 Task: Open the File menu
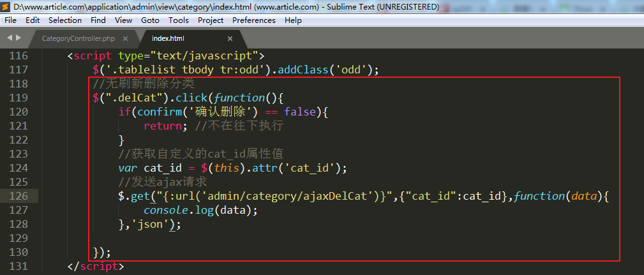10,20
